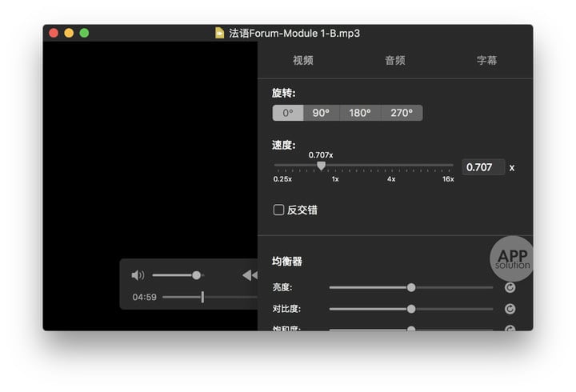Click the 0.707 speed input field
The height and width of the screenshot is (392, 576).
point(483,167)
